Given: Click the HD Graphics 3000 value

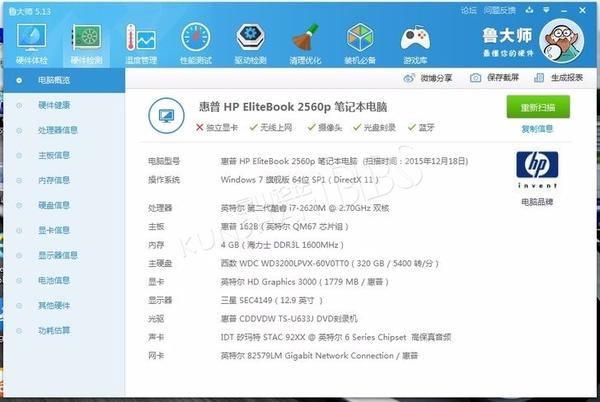Looking at the screenshot, I should click(305, 282).
